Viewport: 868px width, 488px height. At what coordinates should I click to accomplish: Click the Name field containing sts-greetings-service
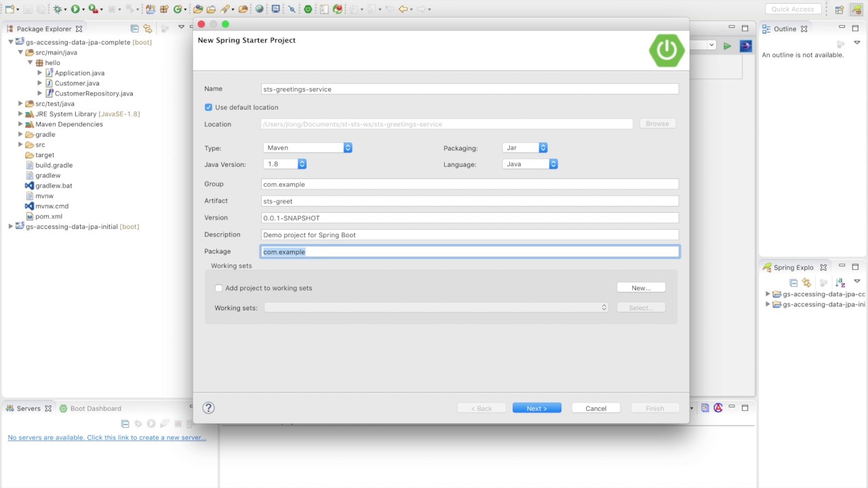470,89
